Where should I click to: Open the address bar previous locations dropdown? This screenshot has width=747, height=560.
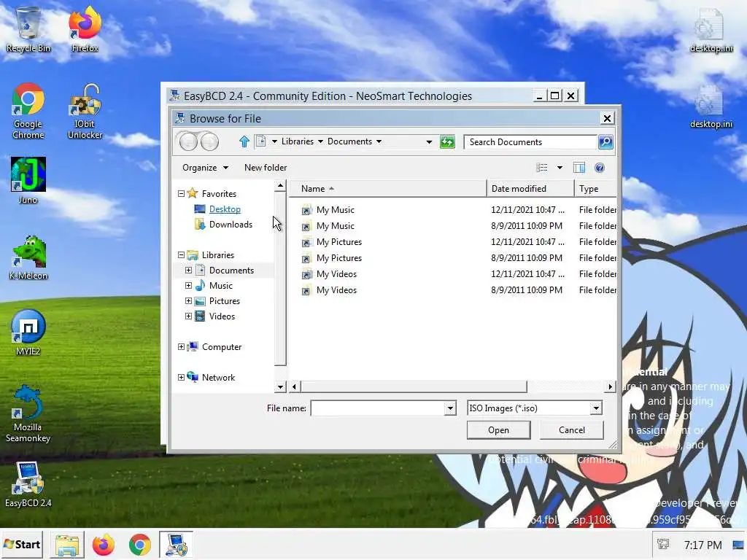[x=429, y=142]
